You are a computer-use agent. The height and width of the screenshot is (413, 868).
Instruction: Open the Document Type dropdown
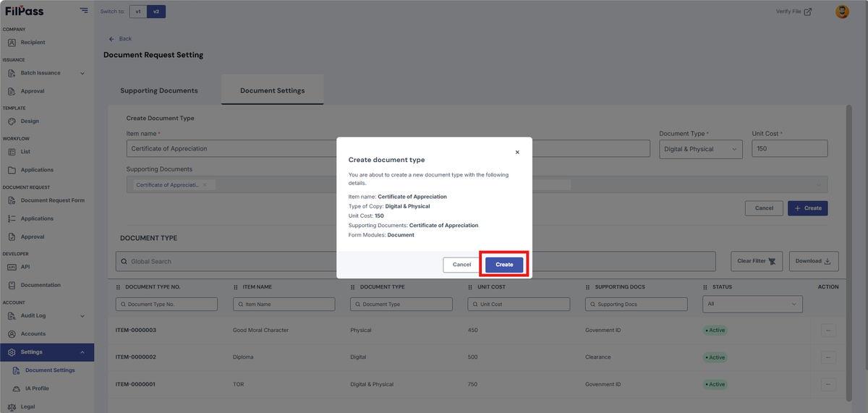pyautogui.click(x=701, y=149)
